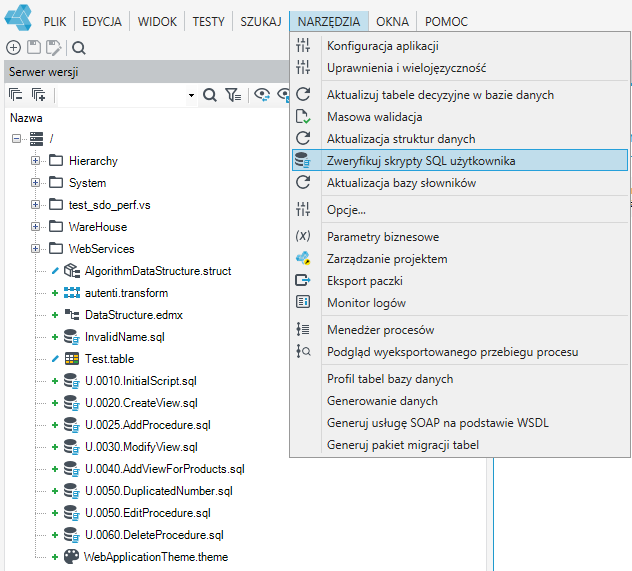This screenshot has height=571, width=632.
Task: Toggle the eye visibility icon with arrows
Action: [262, 95]
